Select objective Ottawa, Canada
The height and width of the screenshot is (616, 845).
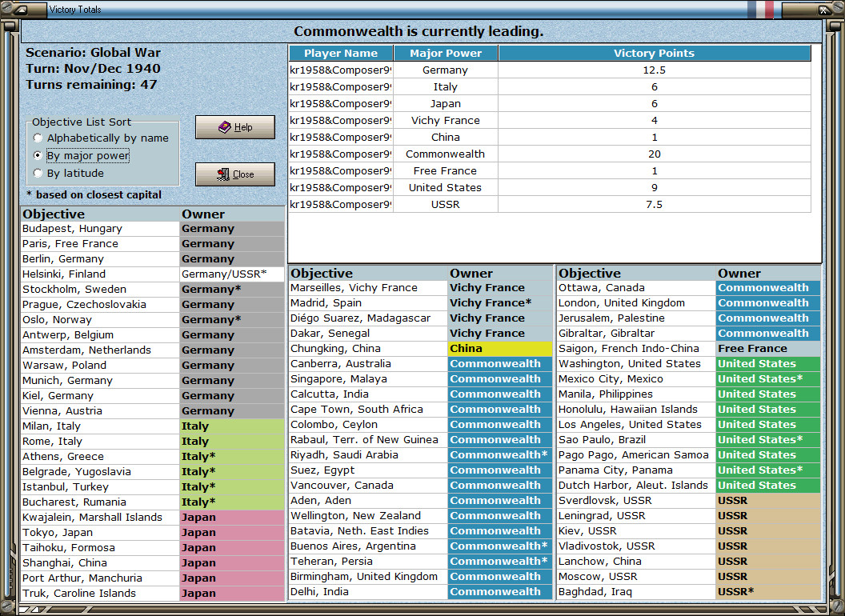click(636, 288)
